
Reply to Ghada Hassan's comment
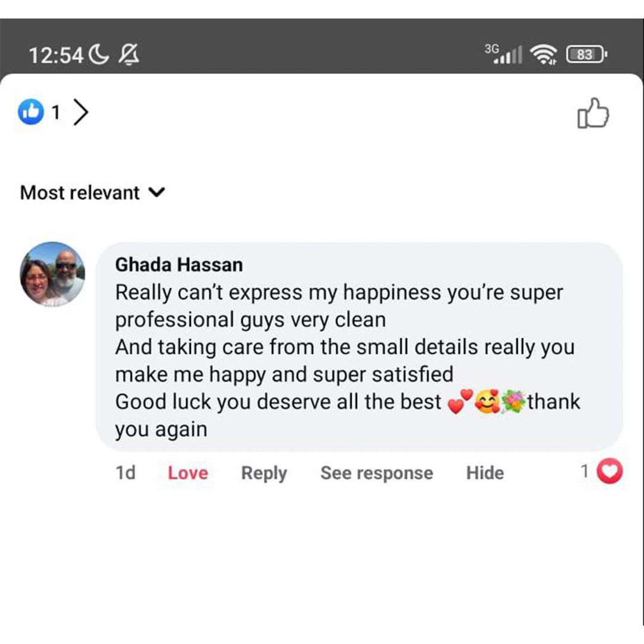pos(264,473)
